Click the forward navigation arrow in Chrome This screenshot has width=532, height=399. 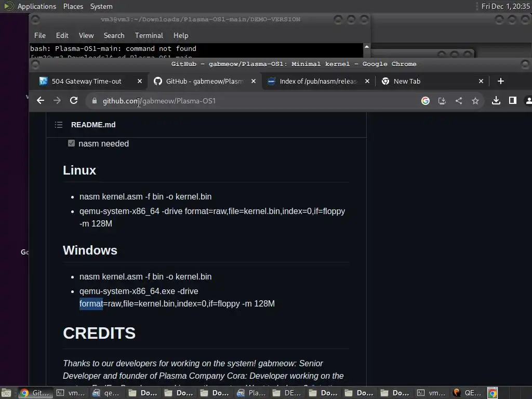point(57,100)
